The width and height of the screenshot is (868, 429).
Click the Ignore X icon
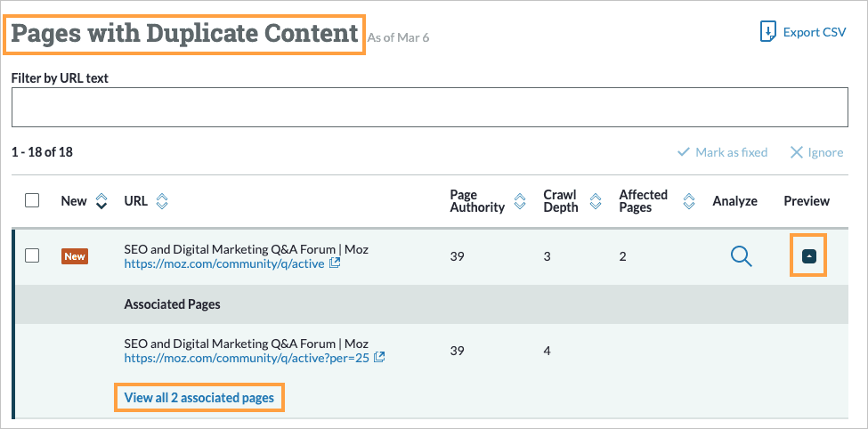tap(797, 152)
